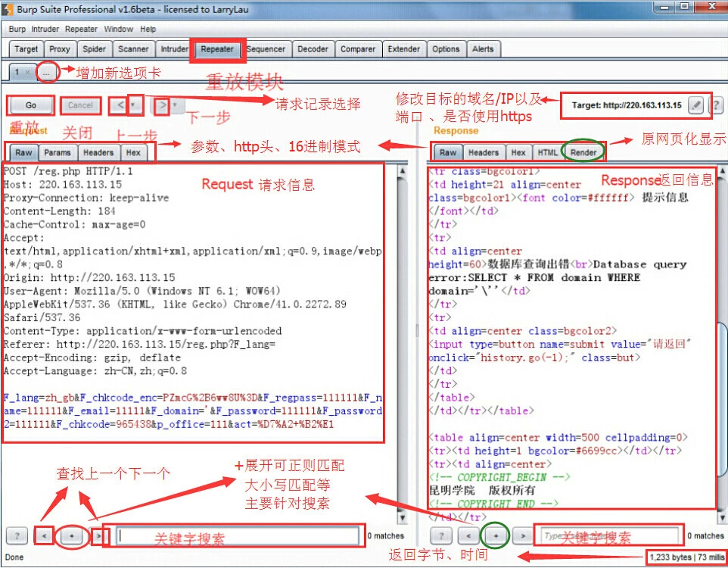Open the Intruder menu in the menu bar

(x=45, y=29)
